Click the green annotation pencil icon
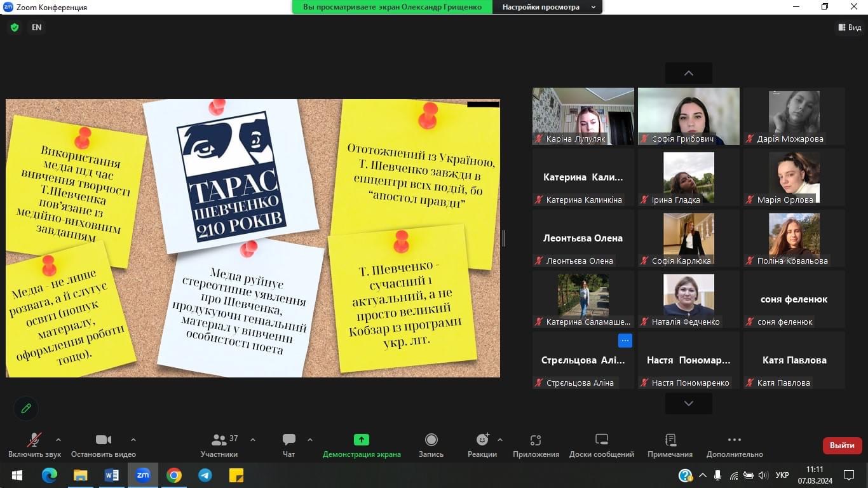Image resolution: width=868 pixels, height=488 pixels. click(26, 409)
